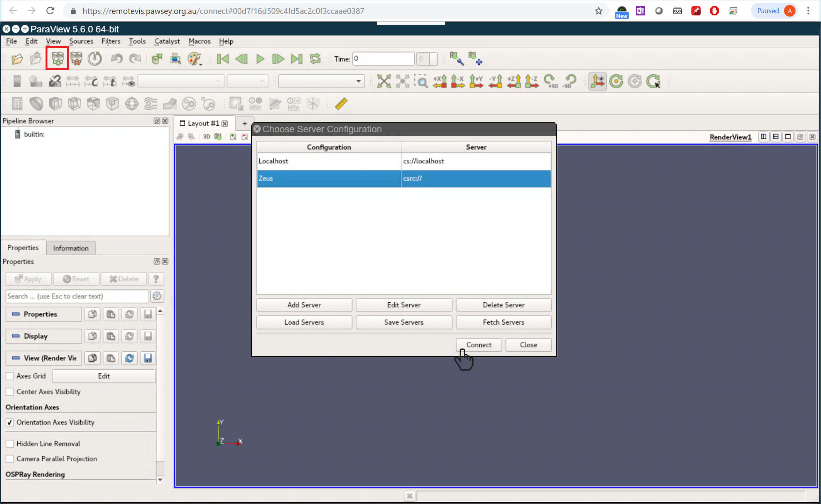Screen dimensions: 821x504
Task: Open the color palette loader icon
Action: point(194,59)
